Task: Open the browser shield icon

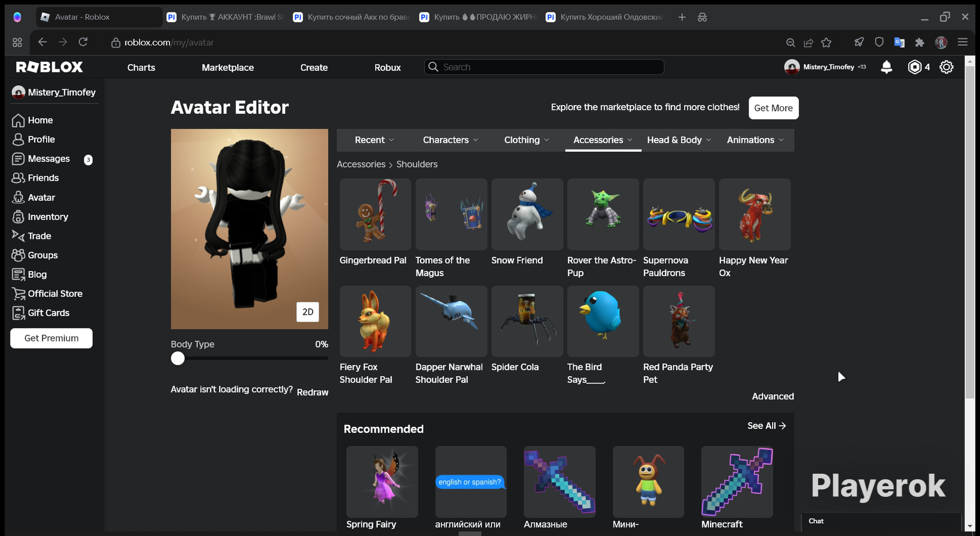Action: [x=879, y=42]
